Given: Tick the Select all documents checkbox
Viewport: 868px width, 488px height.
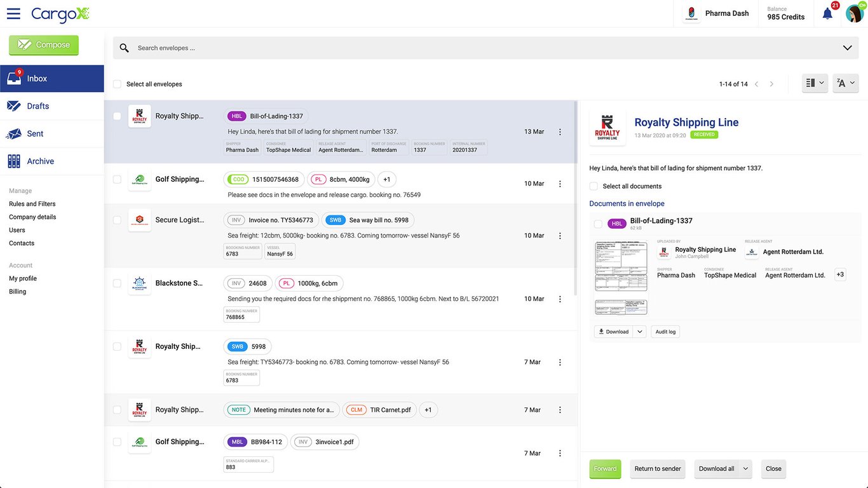Looking at the screenshot, I should (593, 186).
